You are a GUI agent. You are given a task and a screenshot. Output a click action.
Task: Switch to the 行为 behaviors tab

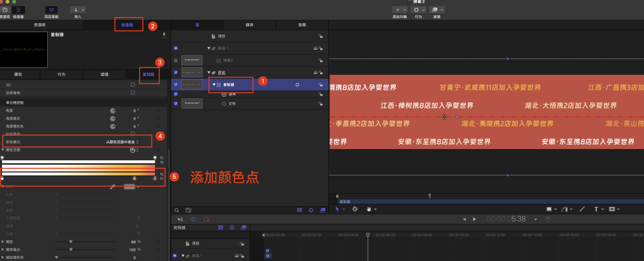click(62, 74)
